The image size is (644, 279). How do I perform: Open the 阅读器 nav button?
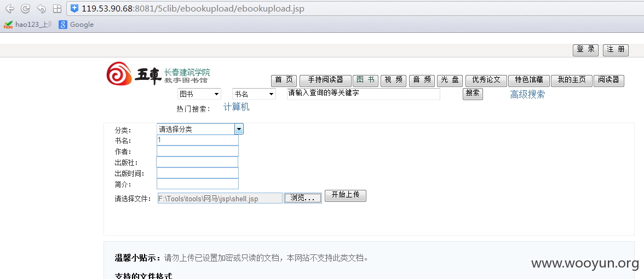pyautogui.click(x=609, y=80)
